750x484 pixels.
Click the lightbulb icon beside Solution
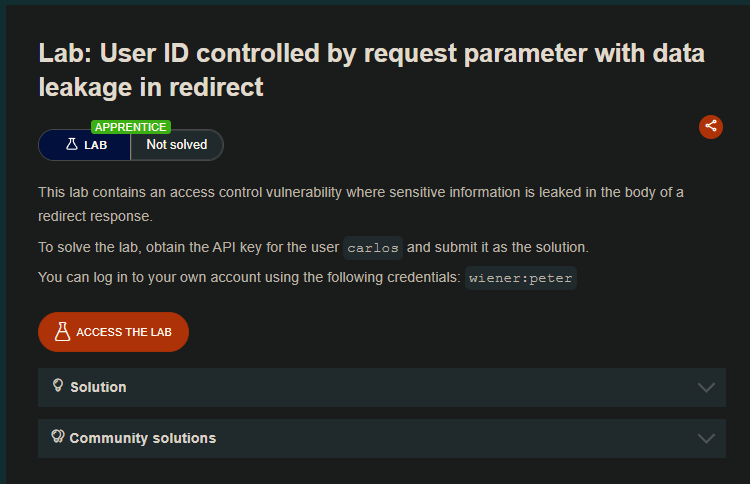point(58,386)
